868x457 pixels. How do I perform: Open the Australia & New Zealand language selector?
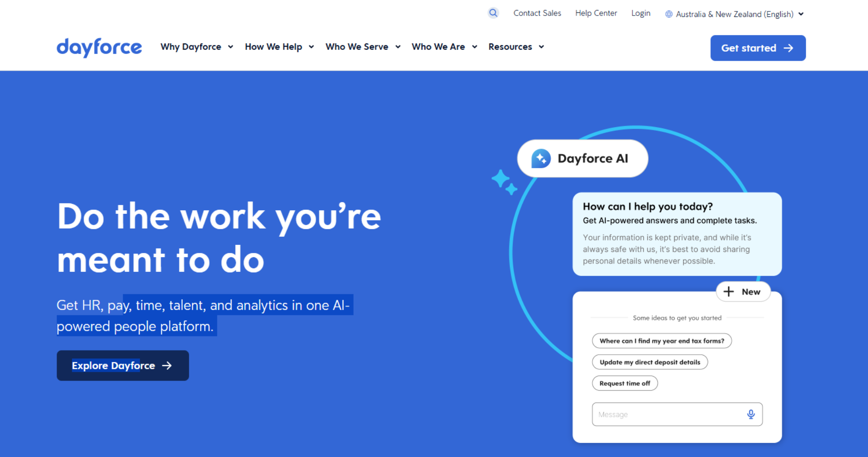735,14
